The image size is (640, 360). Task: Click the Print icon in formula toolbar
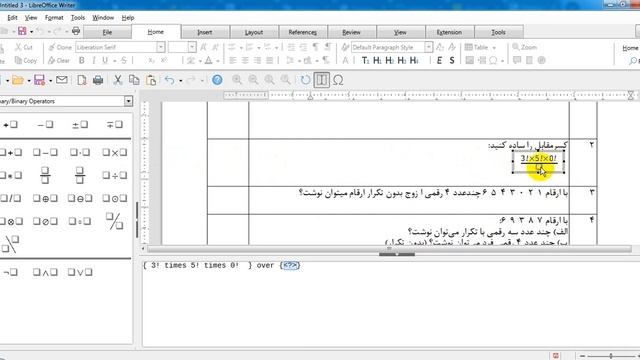[98, 80]
